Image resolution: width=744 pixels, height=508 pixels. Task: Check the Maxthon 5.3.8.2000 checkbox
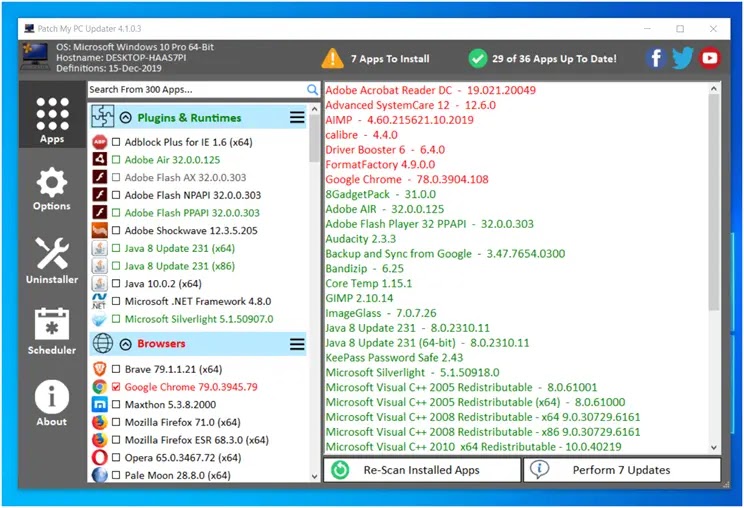point(116,405)
